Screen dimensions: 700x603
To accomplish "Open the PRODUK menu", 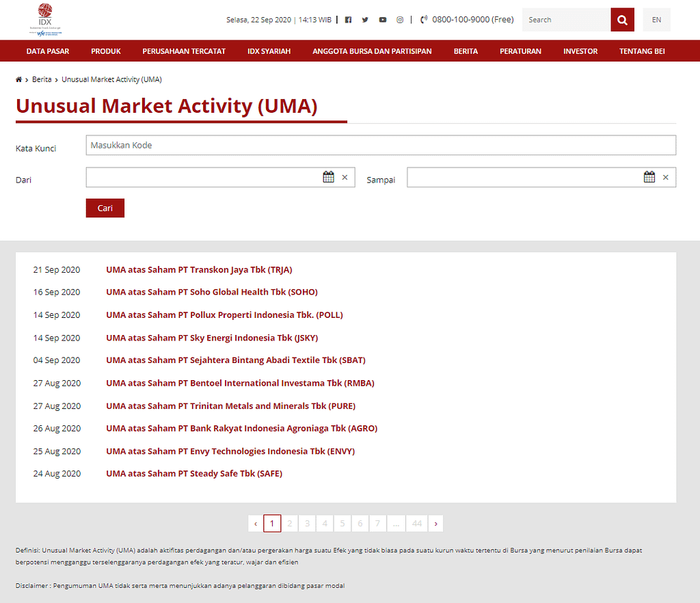I will (106, 51).
